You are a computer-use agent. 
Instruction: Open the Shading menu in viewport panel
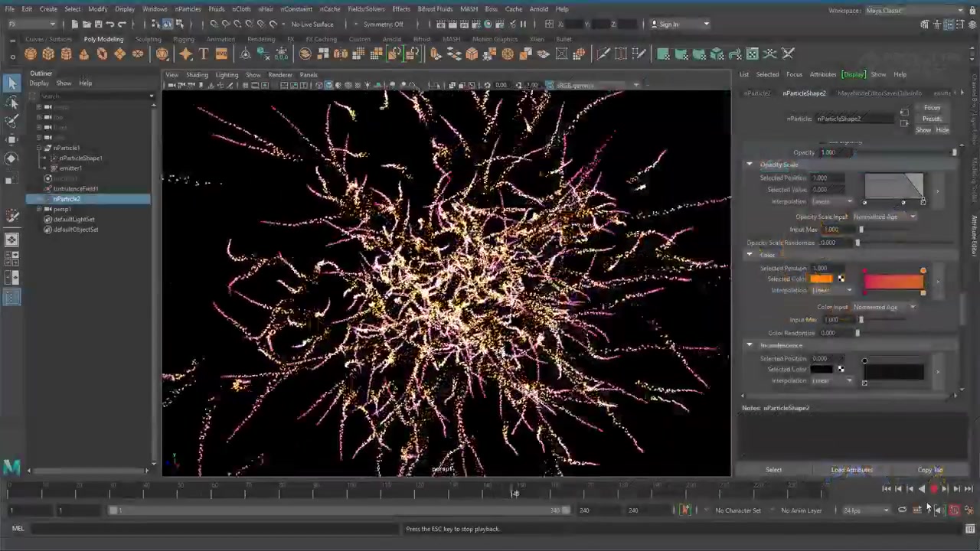tap(197, 75)
